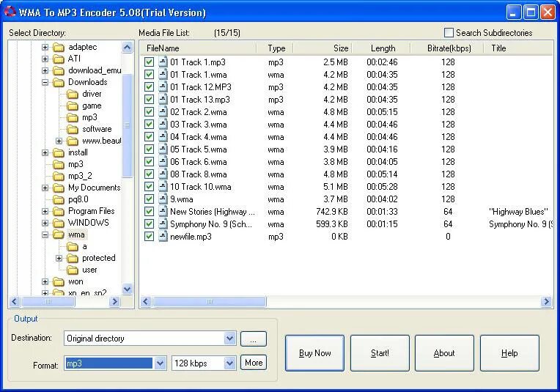
Task: Click the file icon of 01 Track 12.MP3
Action: pos(163,86)
